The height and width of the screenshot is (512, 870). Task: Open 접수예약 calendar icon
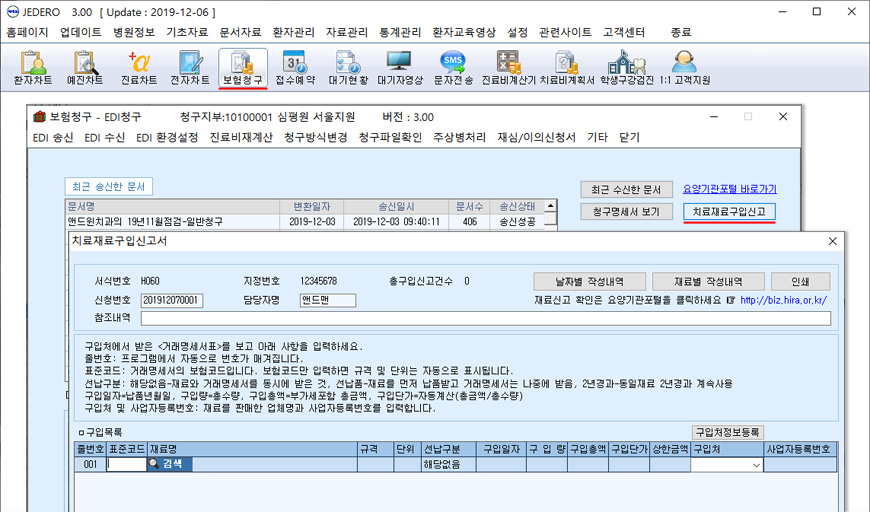point(295,68)
